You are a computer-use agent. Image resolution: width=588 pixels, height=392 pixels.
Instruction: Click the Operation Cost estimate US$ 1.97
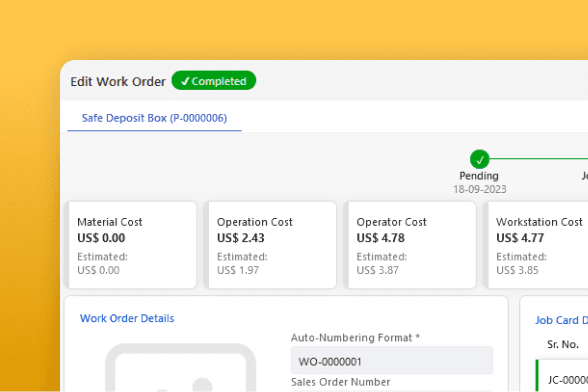click(238, 270)
